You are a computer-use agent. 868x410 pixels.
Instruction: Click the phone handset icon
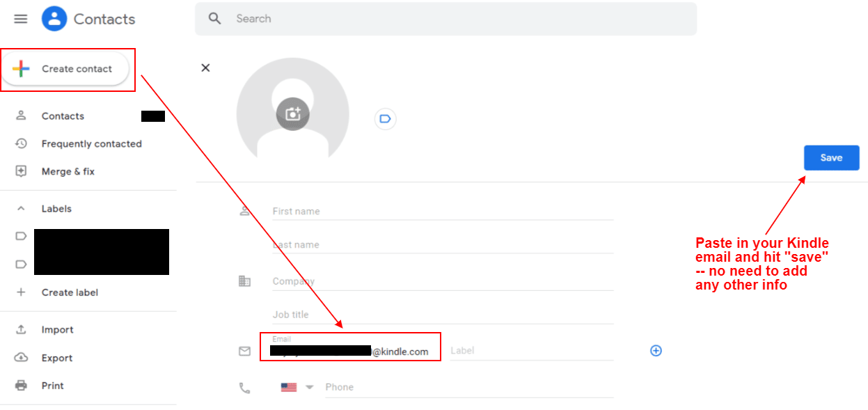coord(244,388)
